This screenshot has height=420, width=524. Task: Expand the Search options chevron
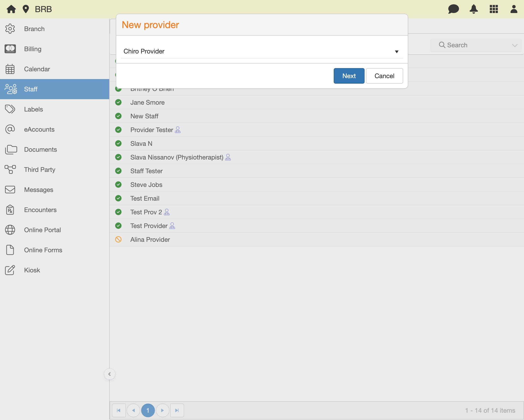coord(515,45)
